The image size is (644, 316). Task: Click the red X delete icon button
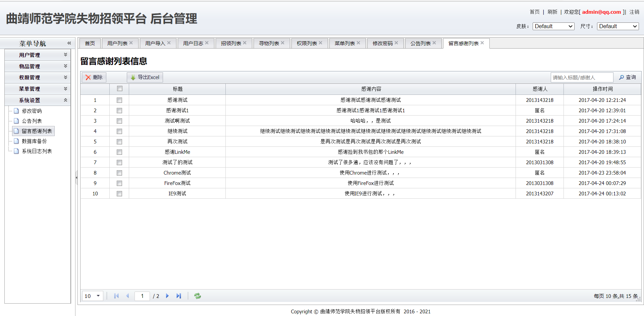coord(94,77)
